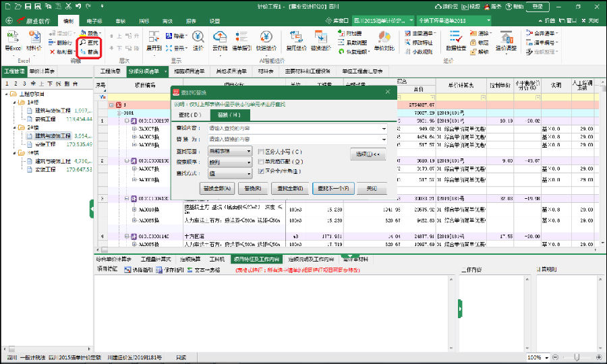Click the 造价调整 icon in the ribbon

(506, 40)
